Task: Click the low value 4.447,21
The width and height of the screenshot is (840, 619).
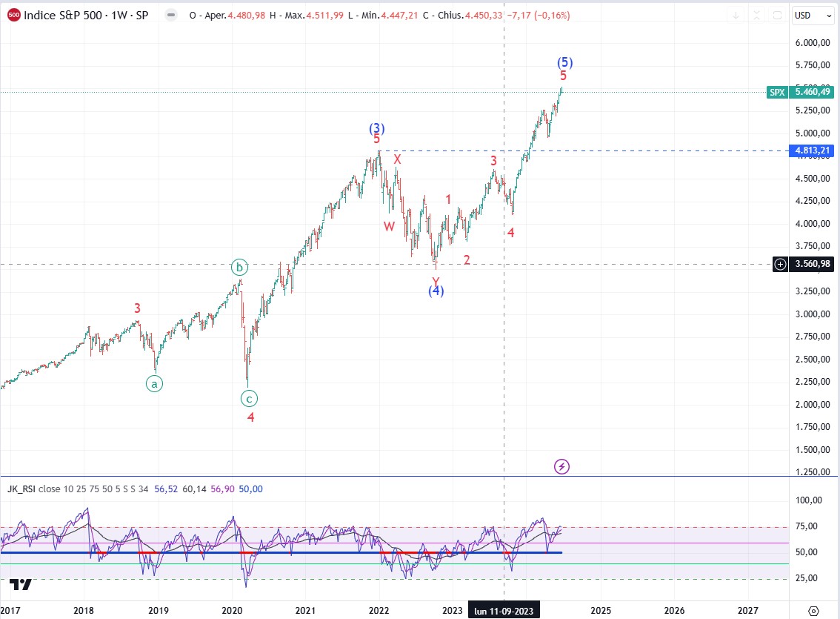Action: pyautogui.click(x=399, y=15)
